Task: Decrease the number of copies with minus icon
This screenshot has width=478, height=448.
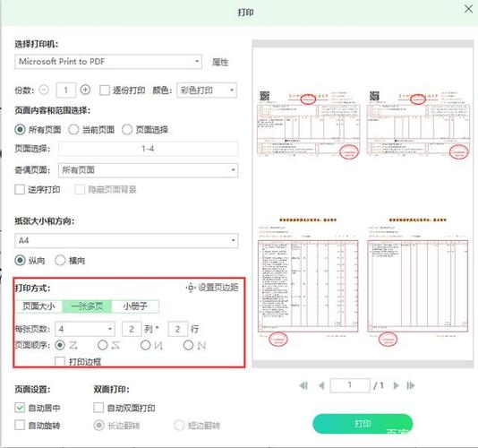Action: click(44, 90)
